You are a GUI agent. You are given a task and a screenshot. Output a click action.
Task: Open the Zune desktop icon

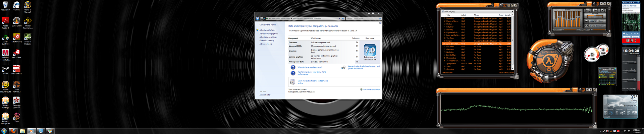point(16,117)
